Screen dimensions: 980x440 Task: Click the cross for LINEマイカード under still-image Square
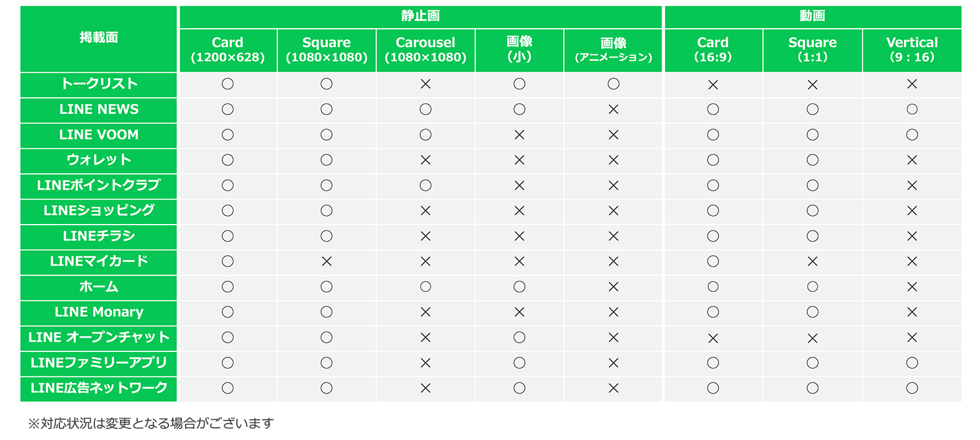326,261
